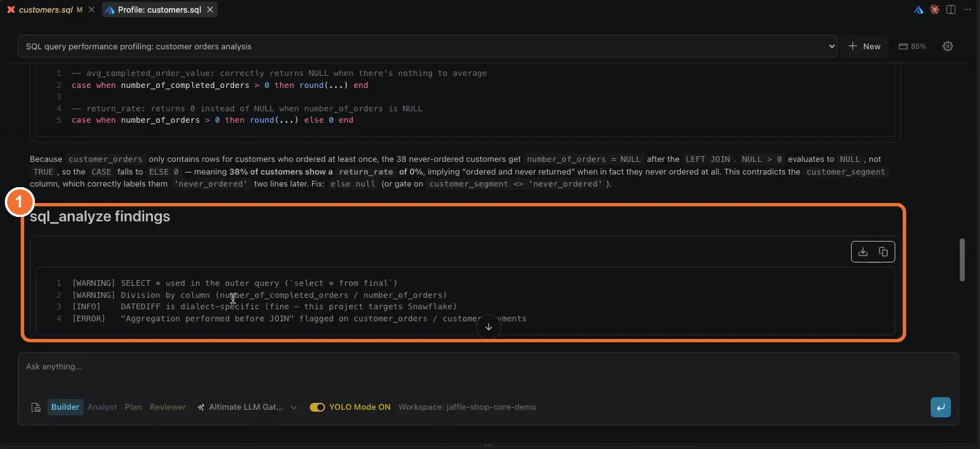
Task: Click the Workspace: jaffle-shop-core-demo label
Action: click(467, 407)
